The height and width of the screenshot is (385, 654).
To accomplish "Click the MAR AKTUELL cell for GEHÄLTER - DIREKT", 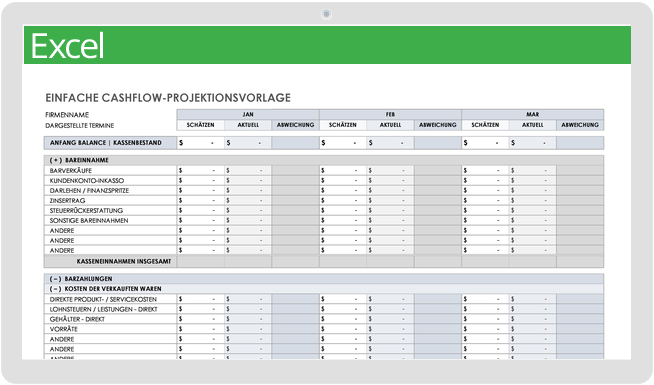I will 533,319.
